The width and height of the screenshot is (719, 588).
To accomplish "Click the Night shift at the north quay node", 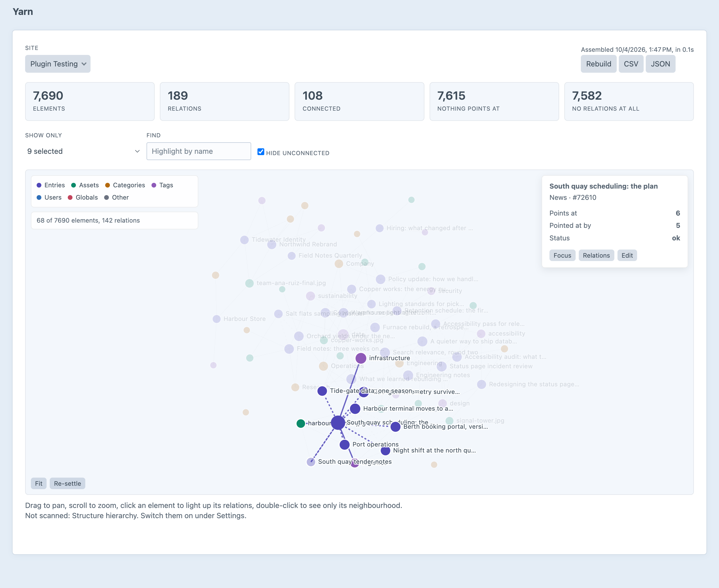I will click(385, 450).
